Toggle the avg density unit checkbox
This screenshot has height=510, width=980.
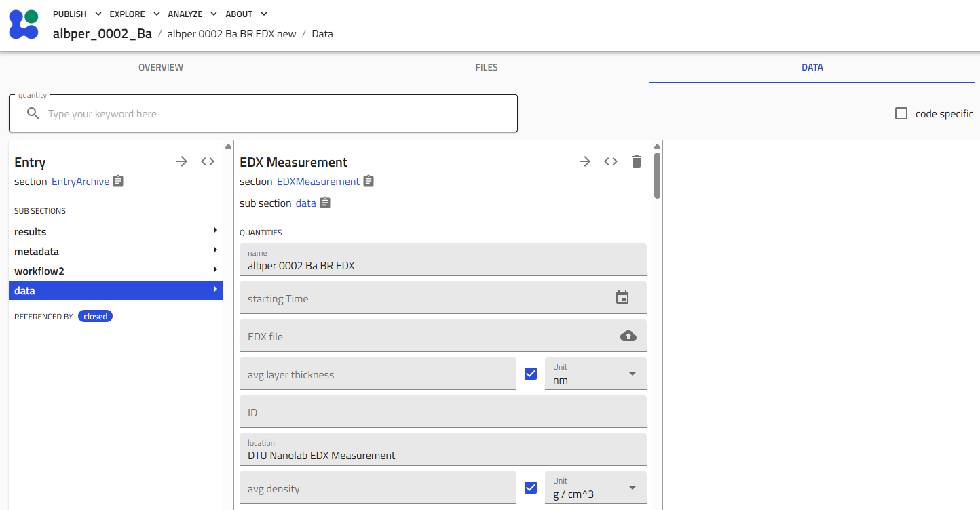click(x=530, y=487)
